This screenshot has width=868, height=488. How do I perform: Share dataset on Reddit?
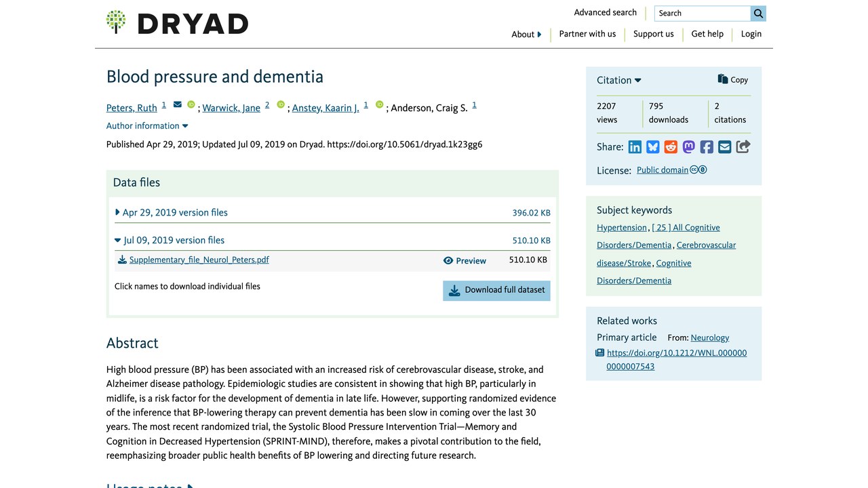pyautogui.click(x=671, y=147)
